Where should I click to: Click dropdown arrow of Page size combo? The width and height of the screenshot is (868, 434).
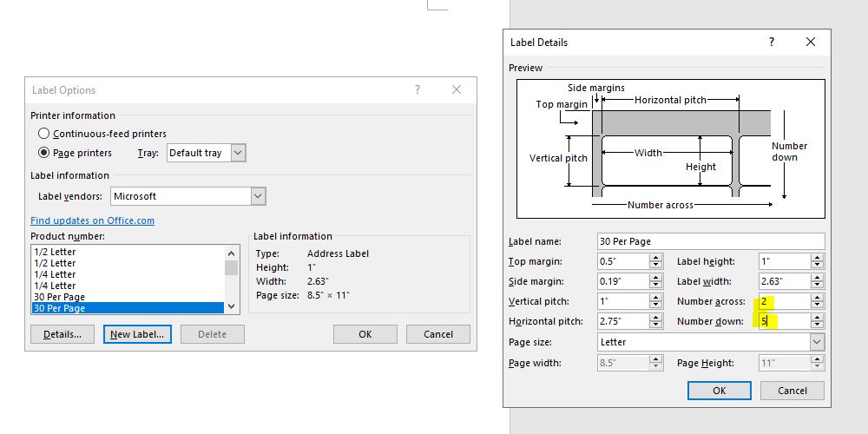[x=817, y=342]
